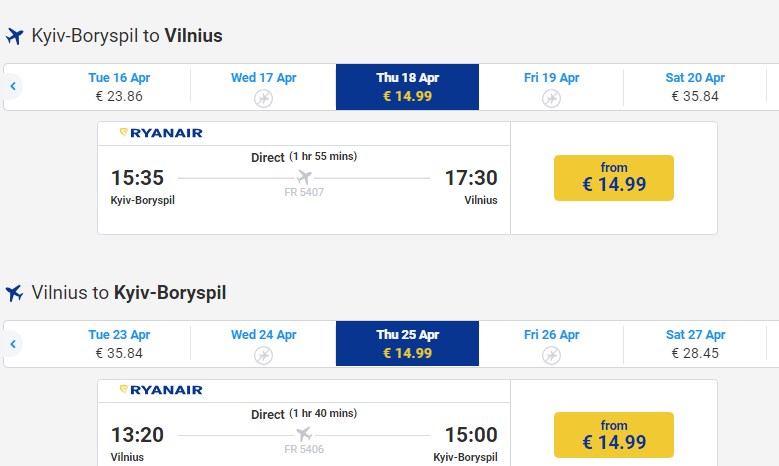Click the no-flight icon under Fri 19 Apr
Viewport: 779px width, 466px height.
pyautogui.click(x=551, y=98)
